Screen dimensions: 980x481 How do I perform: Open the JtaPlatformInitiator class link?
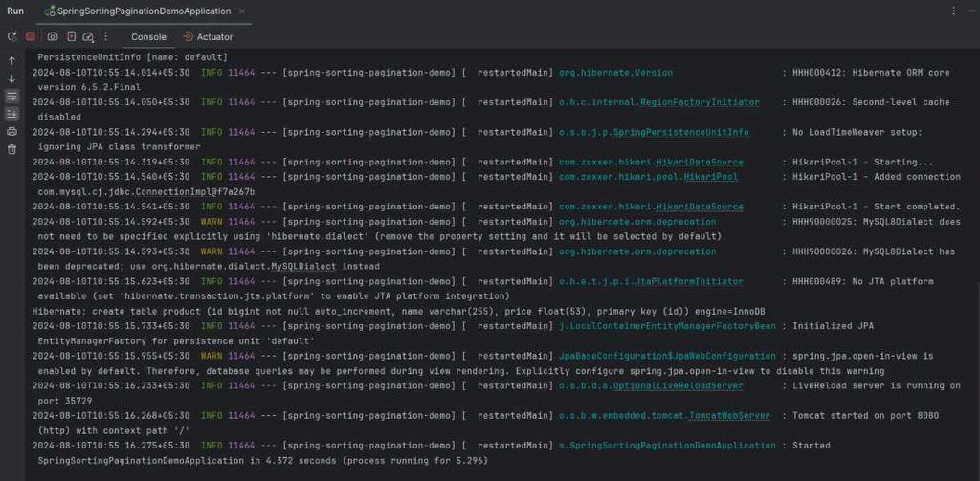(x=689, y=282)
